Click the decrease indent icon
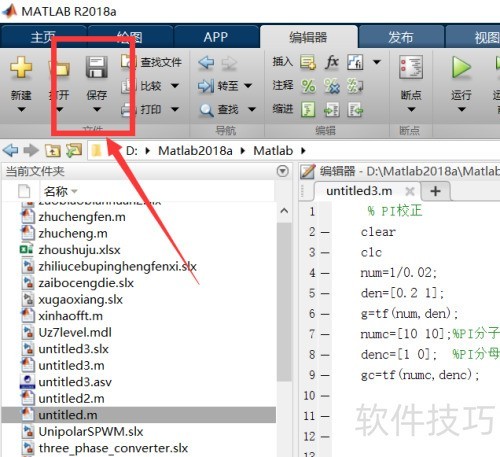This screenshot has width=500, height=457. click(x=355, y=110)
